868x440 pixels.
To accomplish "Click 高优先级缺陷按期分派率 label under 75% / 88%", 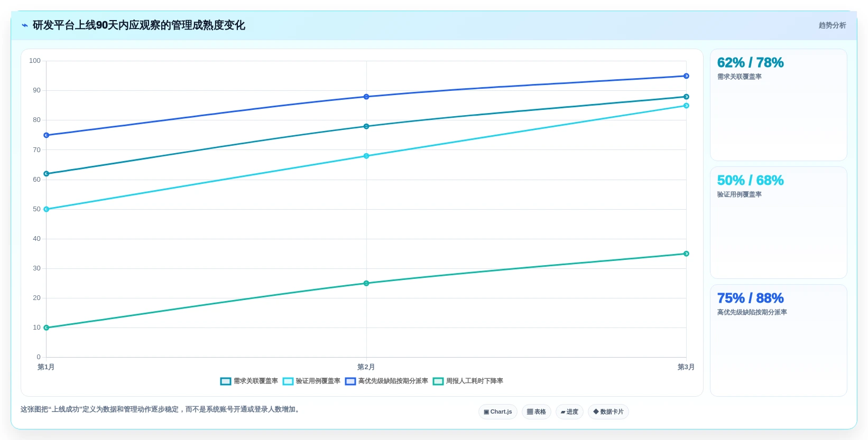I will point(752,312).
